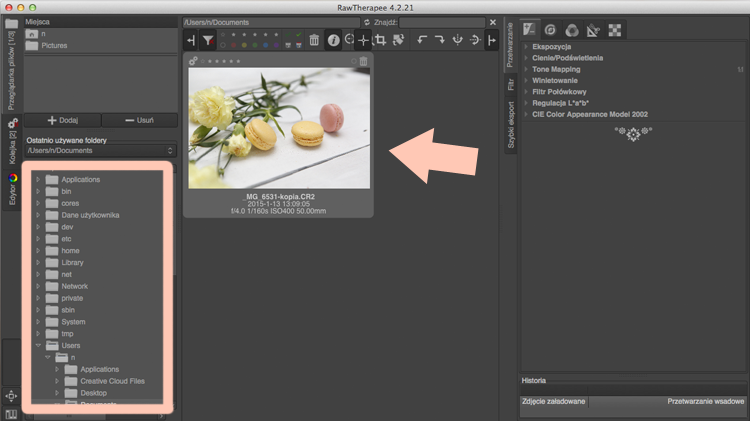Screen dimensions: 750x421
Task: Click the Dodaj button under Miejsca
Action: [x=63, y=120]
